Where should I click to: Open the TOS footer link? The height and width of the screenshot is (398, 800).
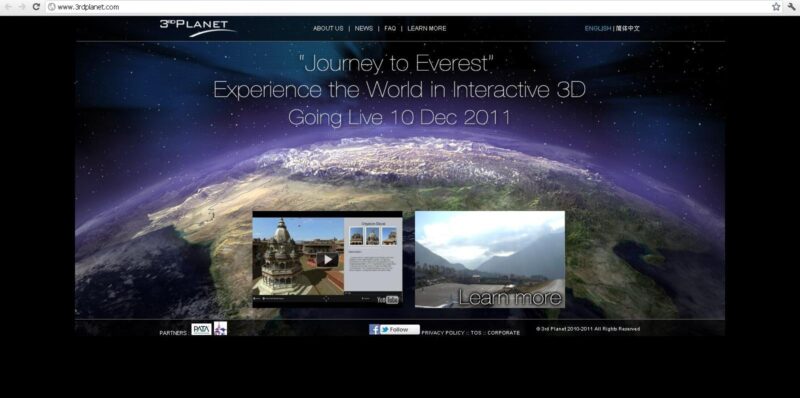(476, 333)
